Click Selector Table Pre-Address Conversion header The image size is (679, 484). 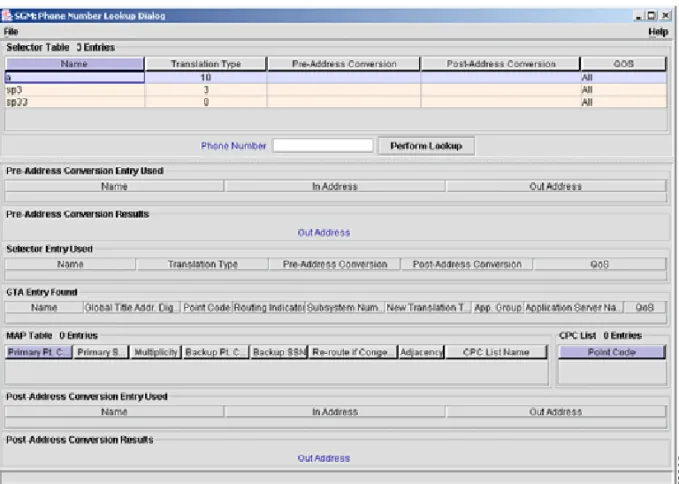pyautogui.click(x=344, y=64)
